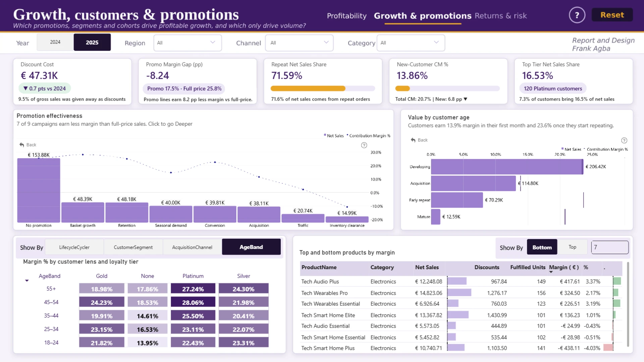Select the Tech Smart Home Plus row
644x362 pixels.
(461, 348)
